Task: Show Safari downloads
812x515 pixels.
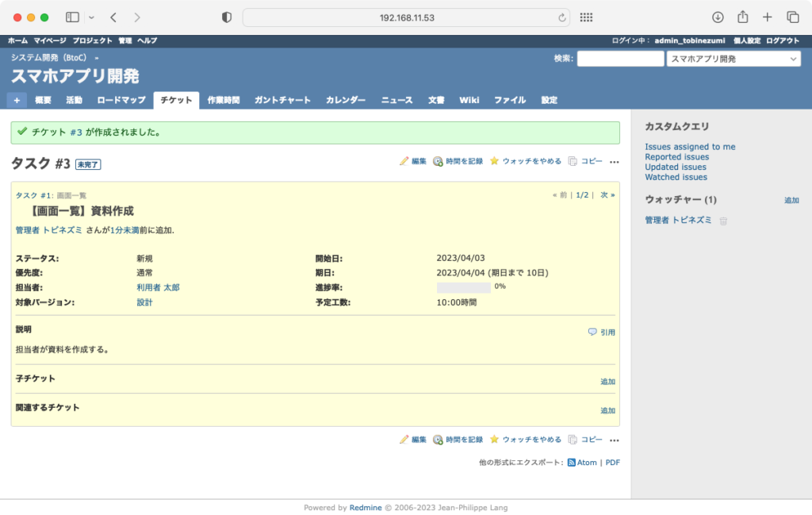Action: pyautogui.click(x=718, y=17)
